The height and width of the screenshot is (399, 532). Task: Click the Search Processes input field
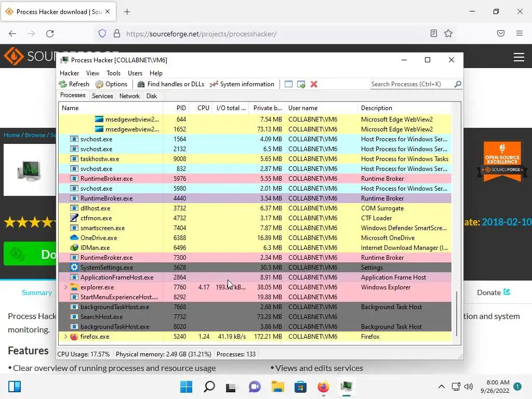click(x=412, y=84)
